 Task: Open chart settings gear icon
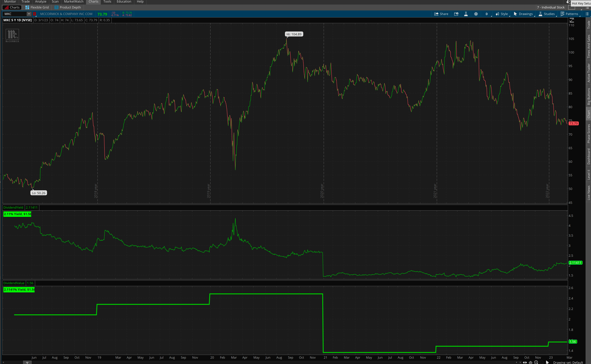click(x=476, y=14)
